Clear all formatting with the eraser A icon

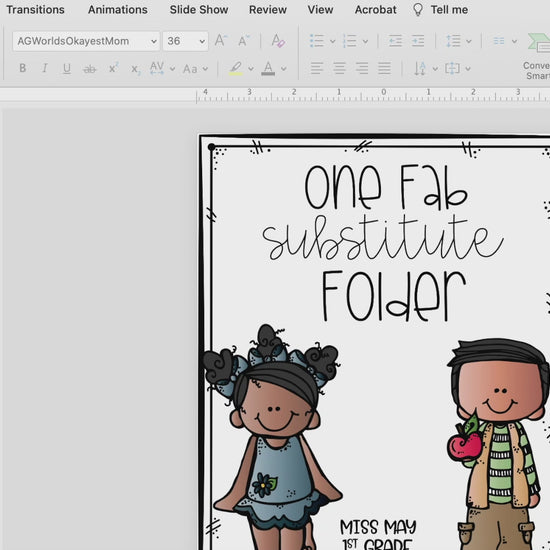[x=278, y=41]
